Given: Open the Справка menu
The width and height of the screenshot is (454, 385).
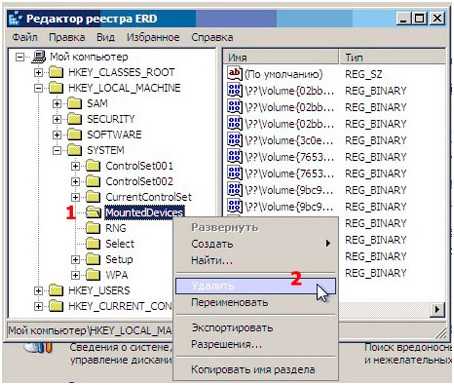Looking at the screenshot, I should 212,37.
